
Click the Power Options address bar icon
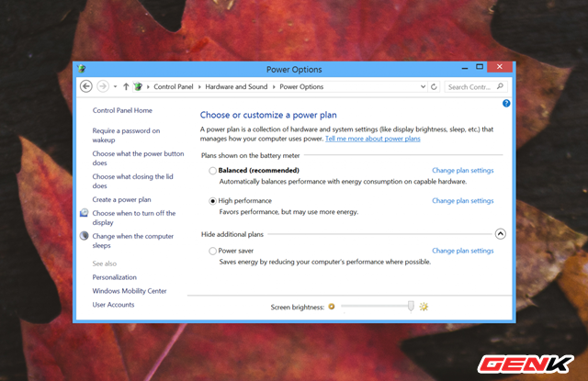[x=139, y=86]
